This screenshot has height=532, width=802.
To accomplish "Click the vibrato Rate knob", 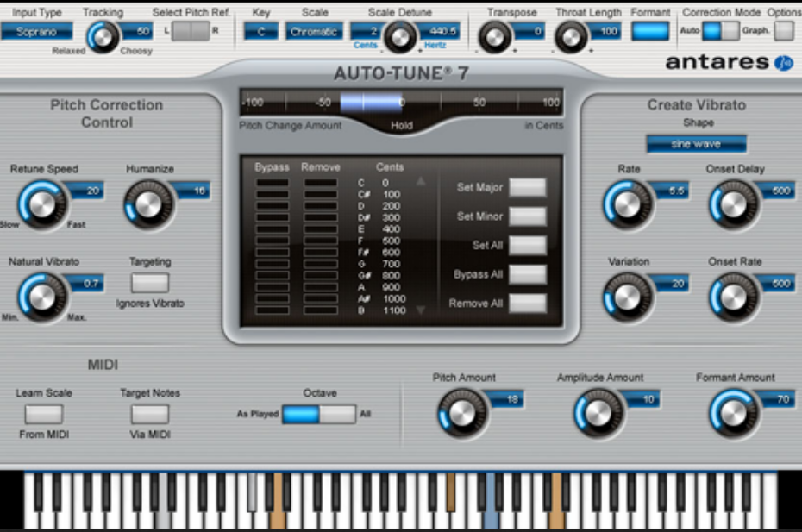I will click(x=628, y=204).
